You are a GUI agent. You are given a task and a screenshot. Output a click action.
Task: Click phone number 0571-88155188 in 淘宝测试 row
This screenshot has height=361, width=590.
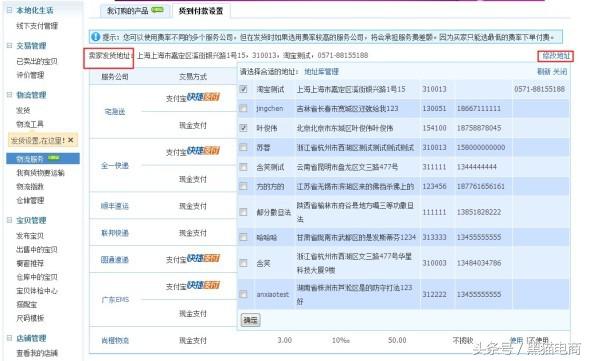(x=539, y=89)
